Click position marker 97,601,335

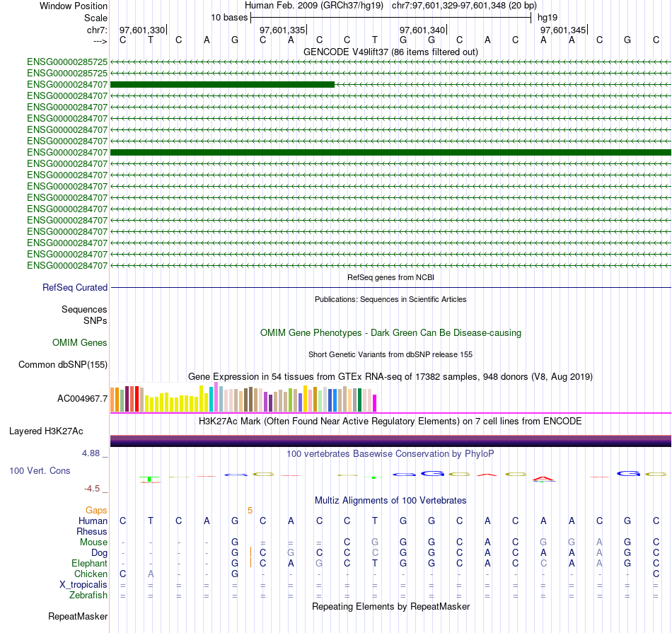tap(283, 30)
